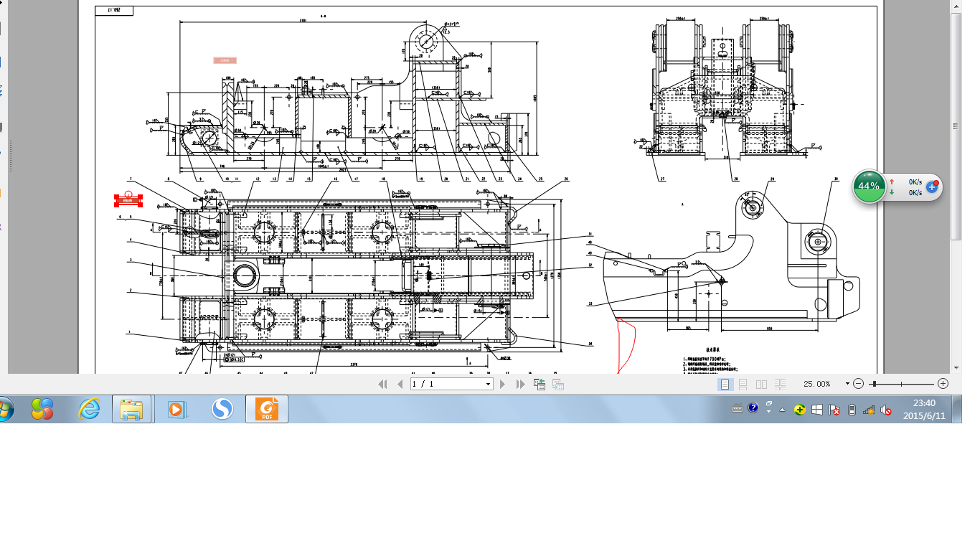Screen dimensions: 980x551
Task: Launch Internet Explorer from the taskbar
Action: click(89, 410)
